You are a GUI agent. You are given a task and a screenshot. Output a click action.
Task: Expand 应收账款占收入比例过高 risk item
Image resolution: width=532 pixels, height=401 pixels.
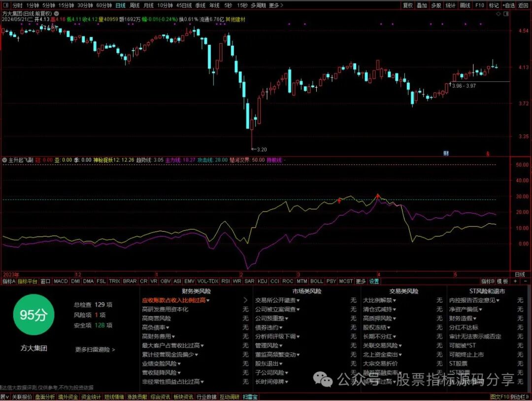[176, 300]
